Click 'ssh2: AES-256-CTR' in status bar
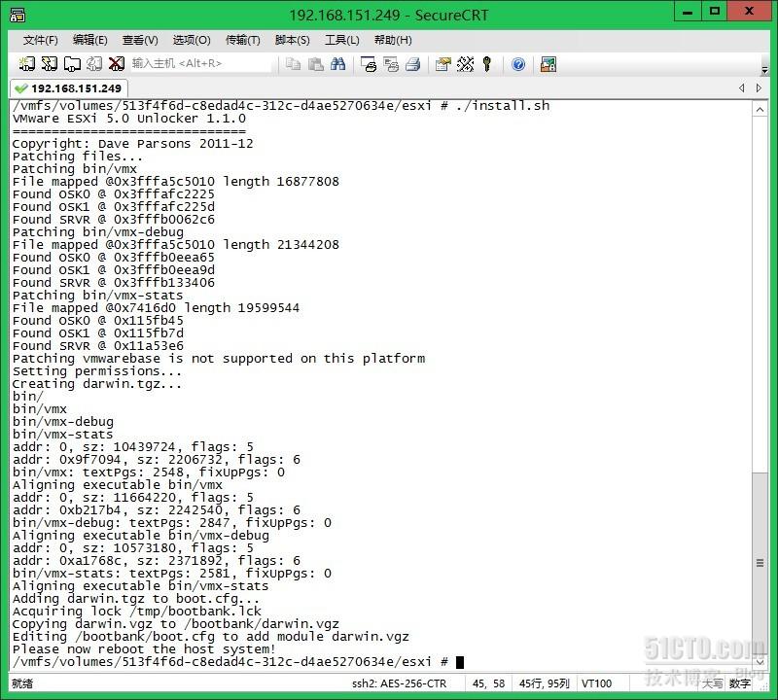 [x=400, y=683]
